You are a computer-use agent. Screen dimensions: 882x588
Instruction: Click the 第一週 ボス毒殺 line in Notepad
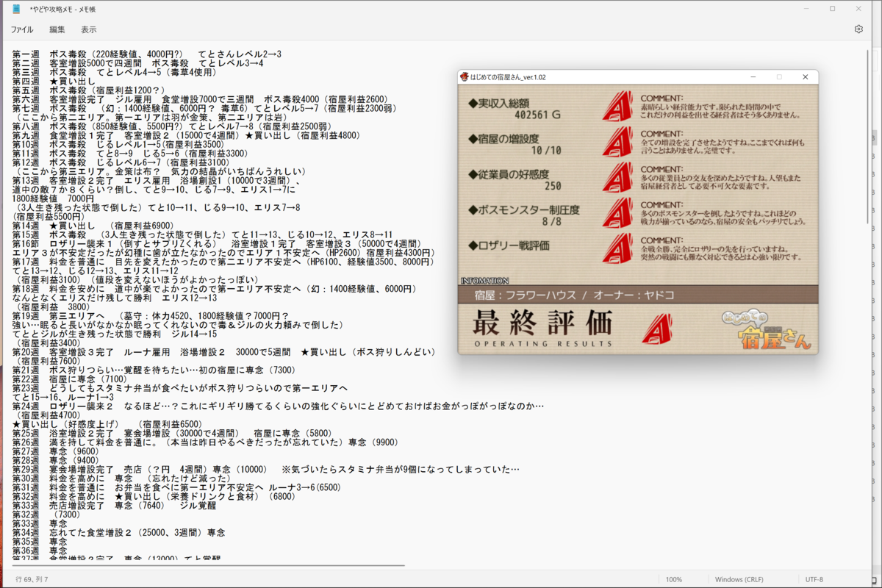(x=147, y=54)
